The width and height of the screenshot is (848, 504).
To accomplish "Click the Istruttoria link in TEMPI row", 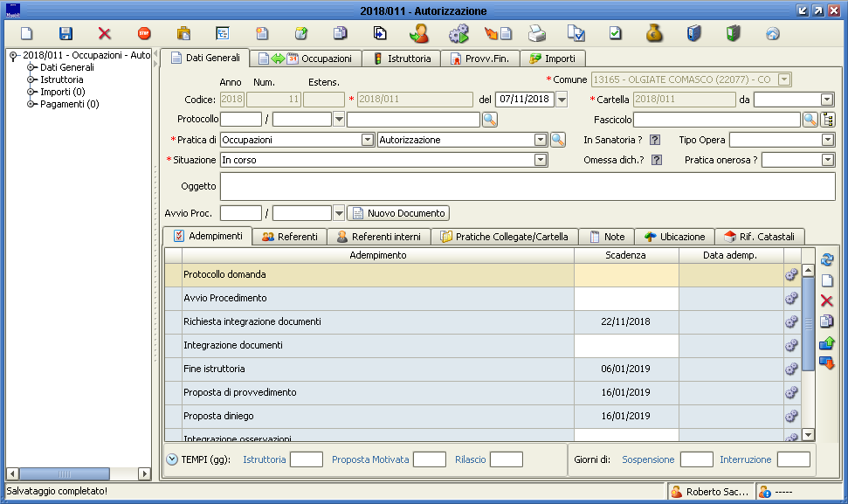I will click(264, 459).
